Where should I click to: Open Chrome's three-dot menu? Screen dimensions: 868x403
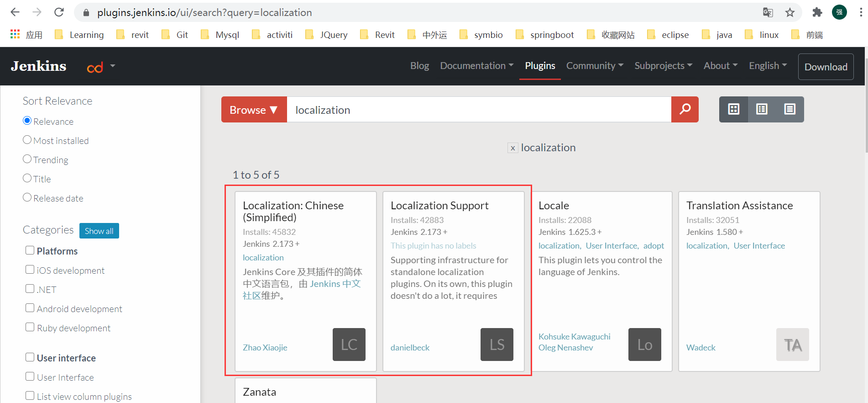tap(861, 12)
